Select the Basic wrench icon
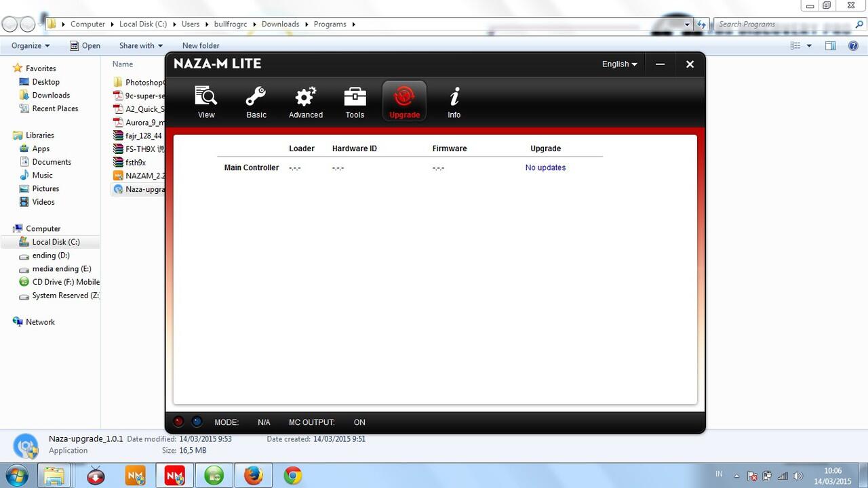868x488 pixels. click(256, 96)
